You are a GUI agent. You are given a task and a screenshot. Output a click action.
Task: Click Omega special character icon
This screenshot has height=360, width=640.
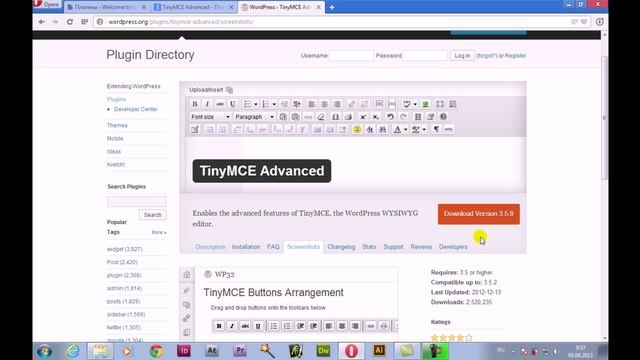click(335, 117)
